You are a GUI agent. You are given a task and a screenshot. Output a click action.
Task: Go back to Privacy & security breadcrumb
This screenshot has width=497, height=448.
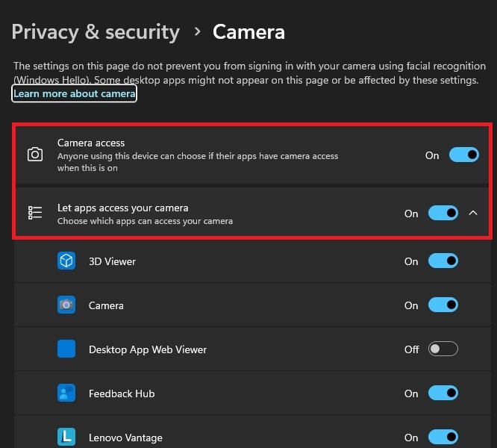pos(96,32)
